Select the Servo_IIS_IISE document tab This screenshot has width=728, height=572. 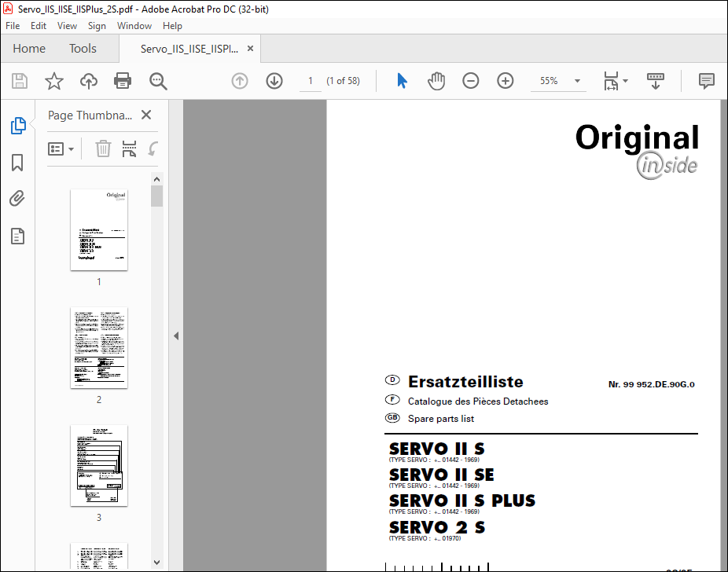(189, 49)
